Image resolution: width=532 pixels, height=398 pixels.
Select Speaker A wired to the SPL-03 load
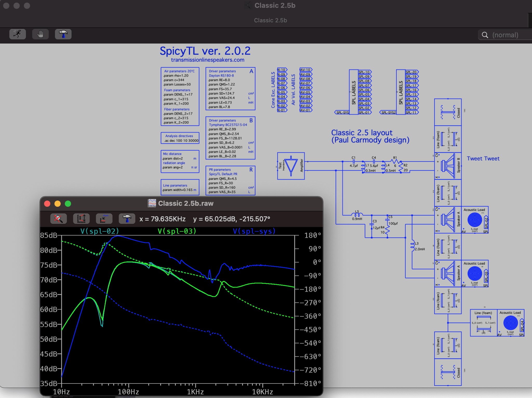pos(448,273)
